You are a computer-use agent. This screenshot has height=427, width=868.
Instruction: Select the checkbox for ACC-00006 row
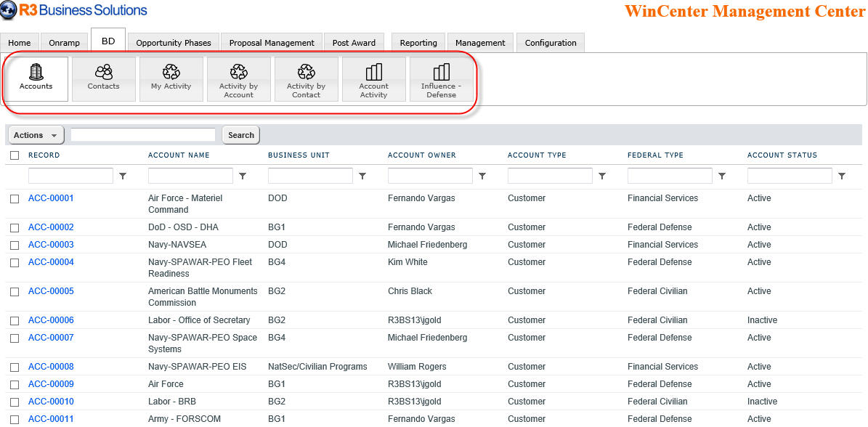(15, 321)
